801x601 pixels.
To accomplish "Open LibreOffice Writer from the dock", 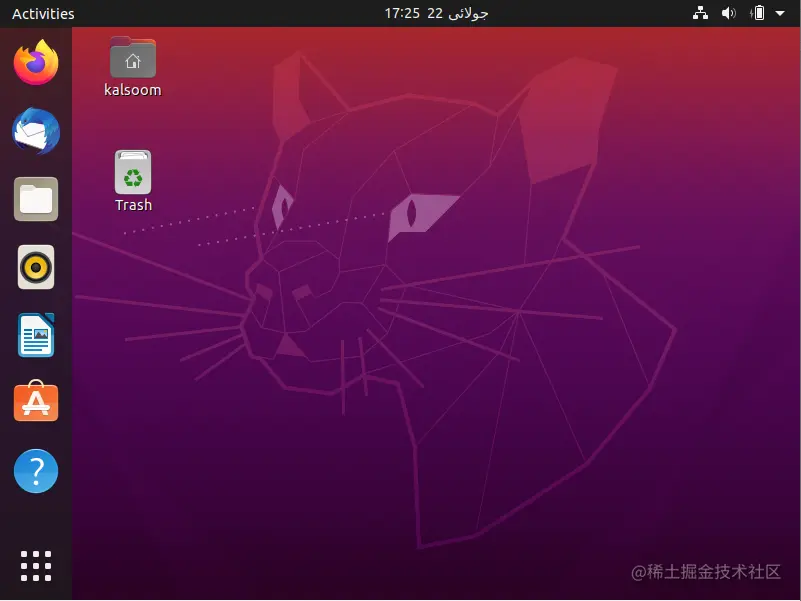I will 36,335.
